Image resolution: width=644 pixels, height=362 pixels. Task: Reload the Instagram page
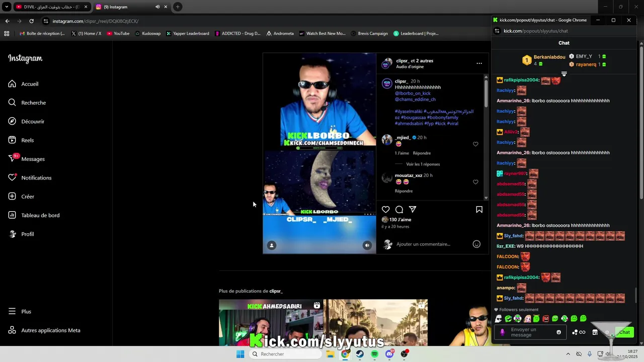coord(31,21)
